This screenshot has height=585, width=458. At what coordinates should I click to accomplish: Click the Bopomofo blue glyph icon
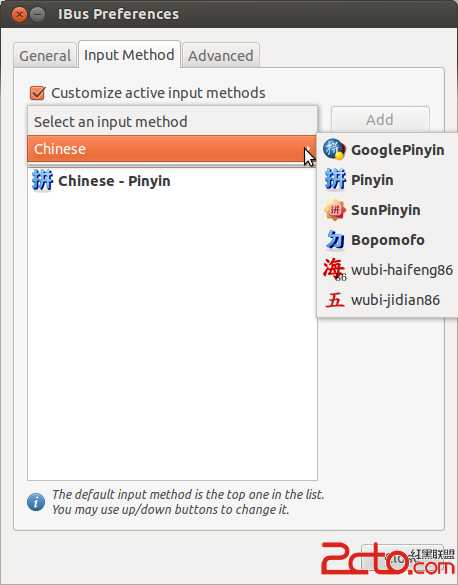(335, 240)
